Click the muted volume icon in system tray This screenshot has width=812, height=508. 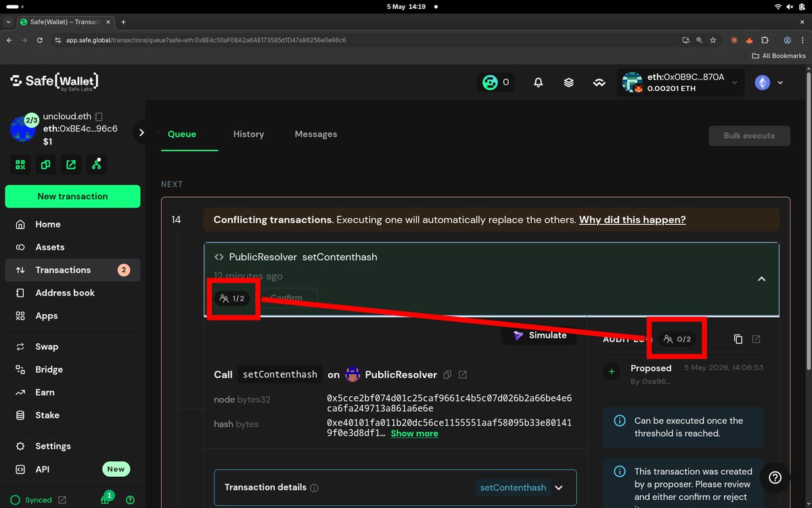790,6
